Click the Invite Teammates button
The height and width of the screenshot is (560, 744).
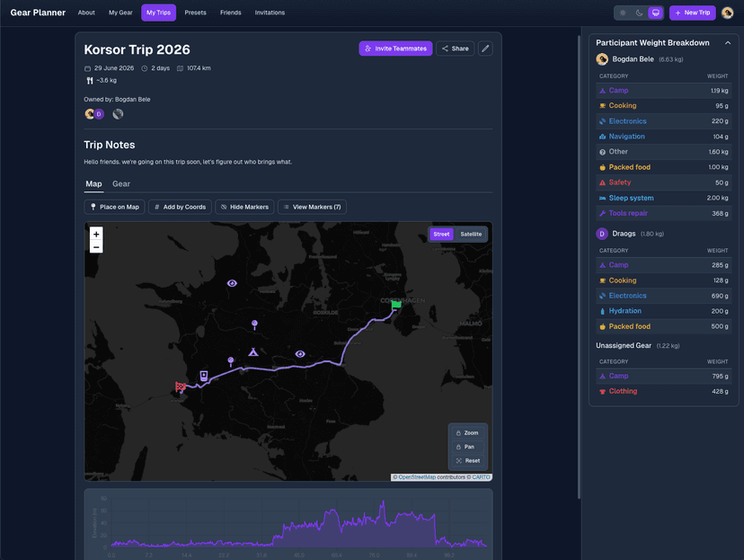click(x=395, y=49)
